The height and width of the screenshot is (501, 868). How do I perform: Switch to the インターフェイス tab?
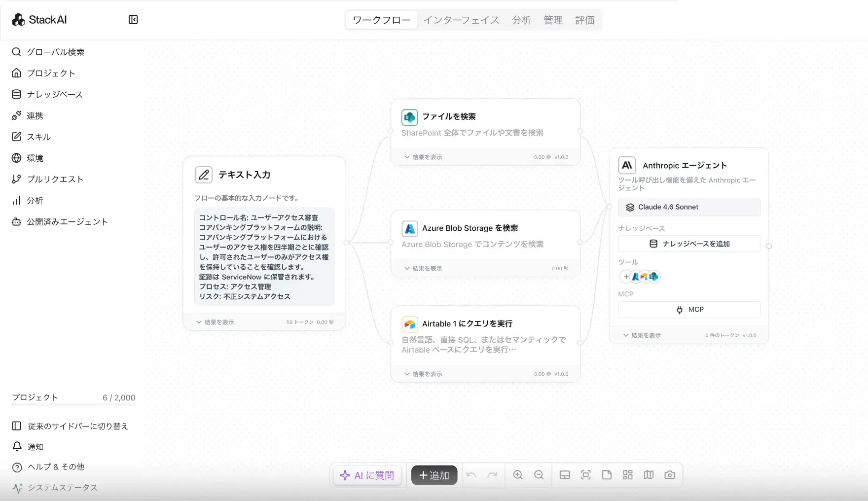pyautogui.click(x=461, y=20)
